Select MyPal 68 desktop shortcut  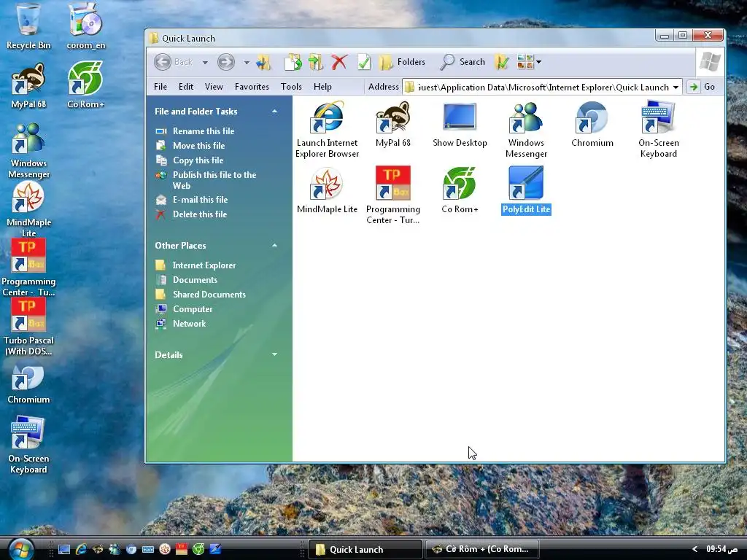28,86
